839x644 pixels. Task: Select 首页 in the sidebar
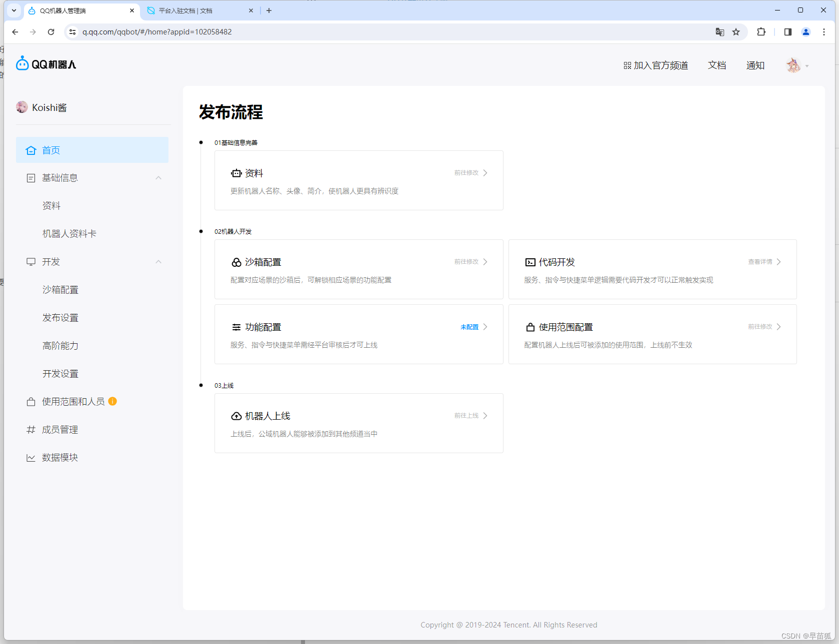coord(92,150)
